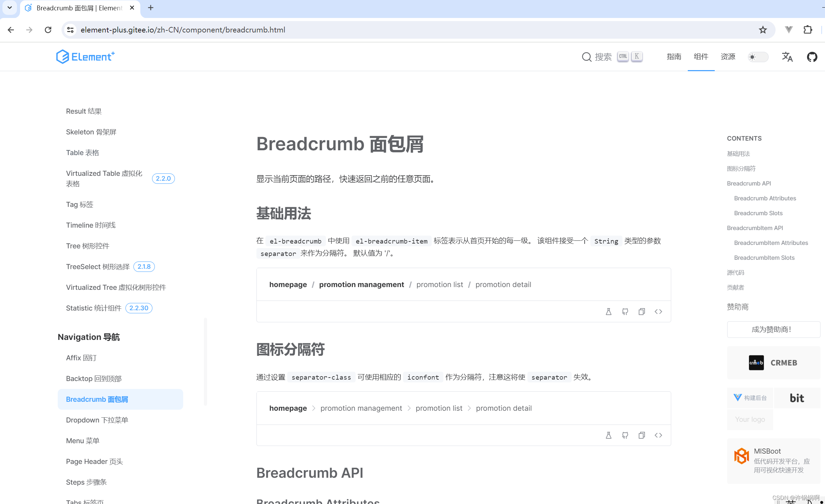This screenshot has width=825, height=504.
Task: Open Tree 树形控件 in sidebar
Action: 88,246
